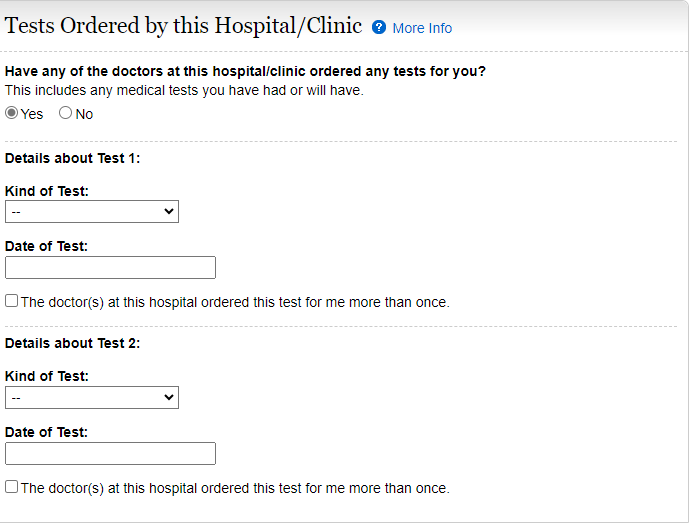This screenshot has width=690, height=530.
Task: Tick Test 2 ordered more than once box
Action: (12, 487)
